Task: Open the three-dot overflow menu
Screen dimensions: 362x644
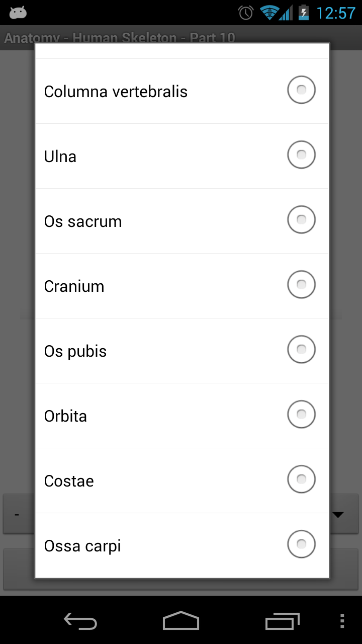Action: (x=342, y=621)
